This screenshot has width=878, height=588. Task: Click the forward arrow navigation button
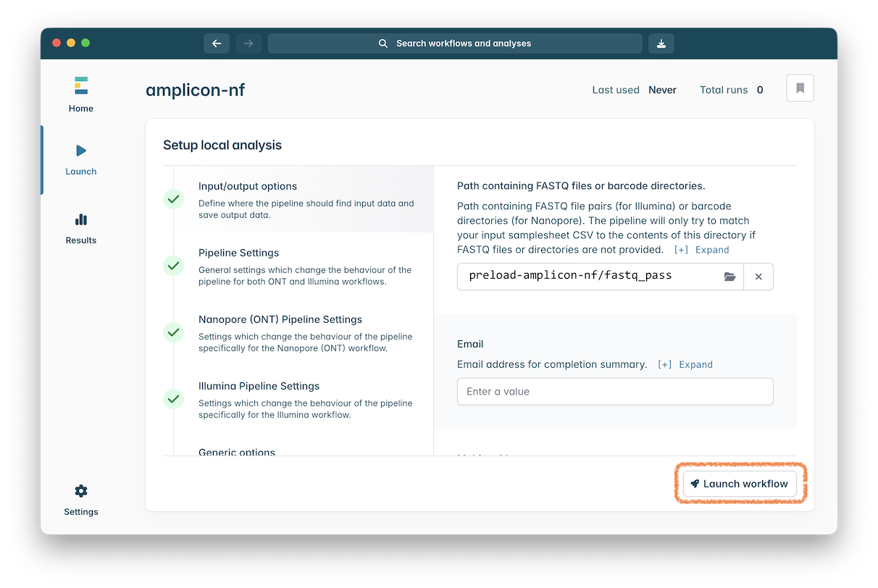pyautogui.click(x=248, y=43)
